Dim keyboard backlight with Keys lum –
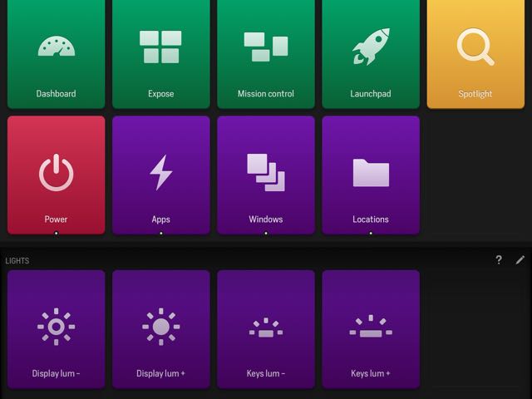 pos(266,329)
